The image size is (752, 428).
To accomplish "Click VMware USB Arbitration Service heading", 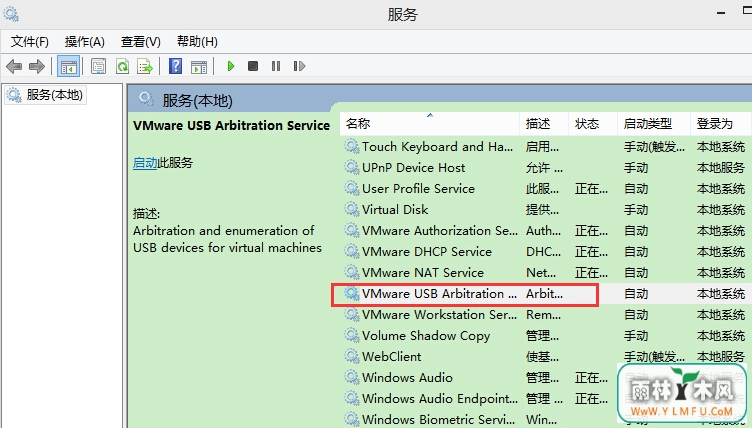I will tap(231, 125).
